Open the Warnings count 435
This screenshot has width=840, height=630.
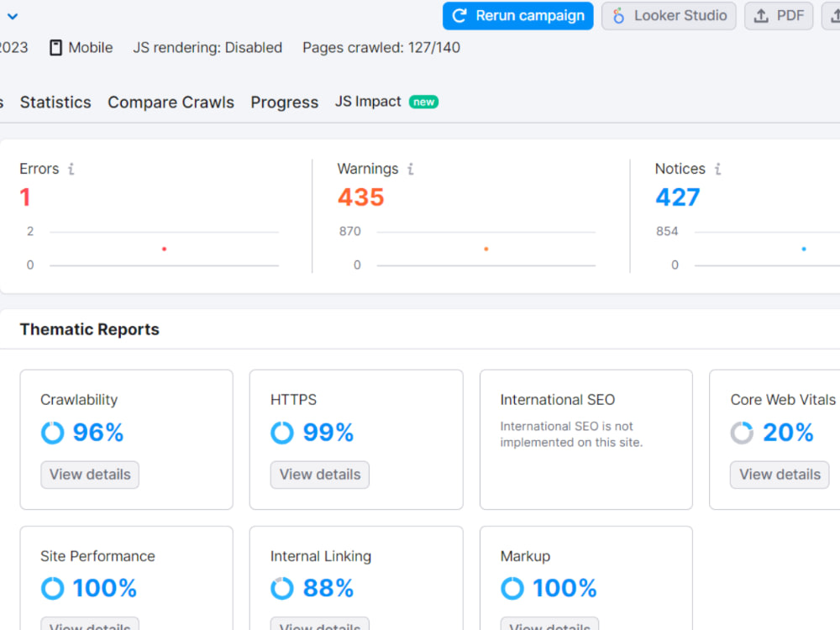click(361, 197)
